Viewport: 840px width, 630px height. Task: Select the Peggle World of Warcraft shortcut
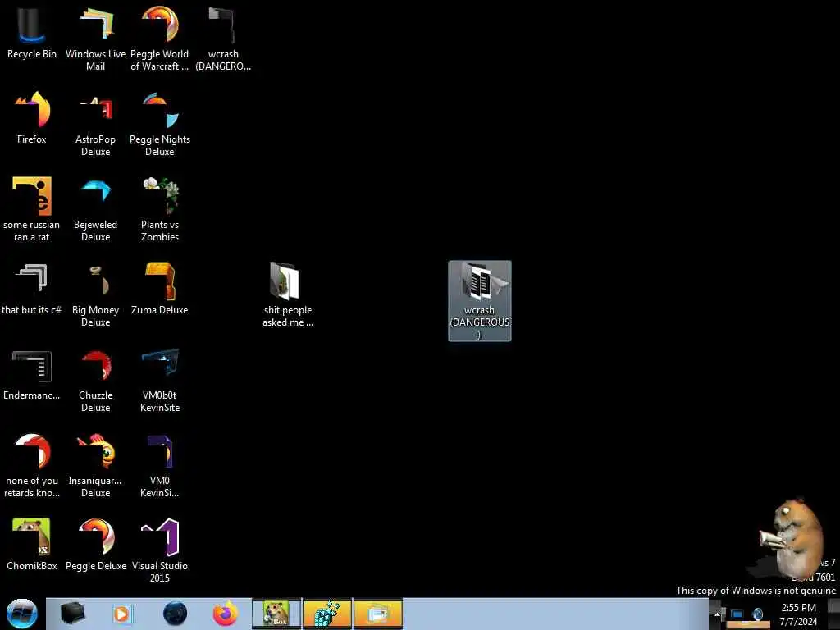[160, 39]
